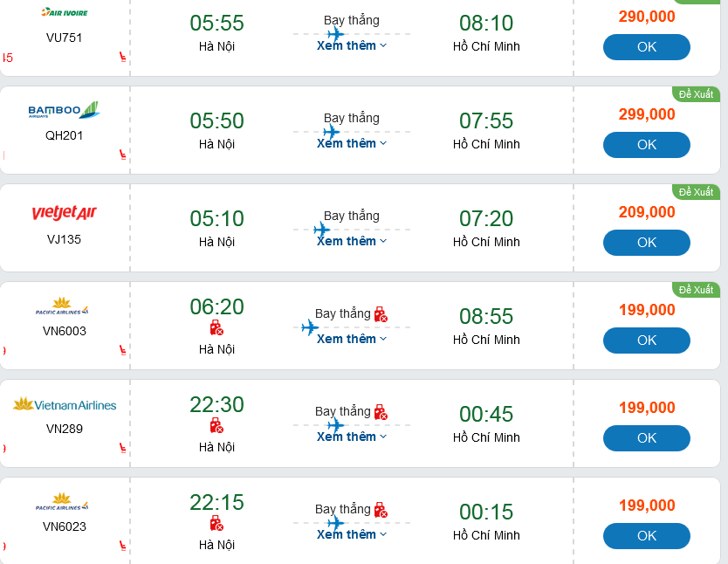The height and width of the screenshot is (564, 728).
Task: Select OK for the 290,000 VU751 flight
Action: [x=646, y=47]
